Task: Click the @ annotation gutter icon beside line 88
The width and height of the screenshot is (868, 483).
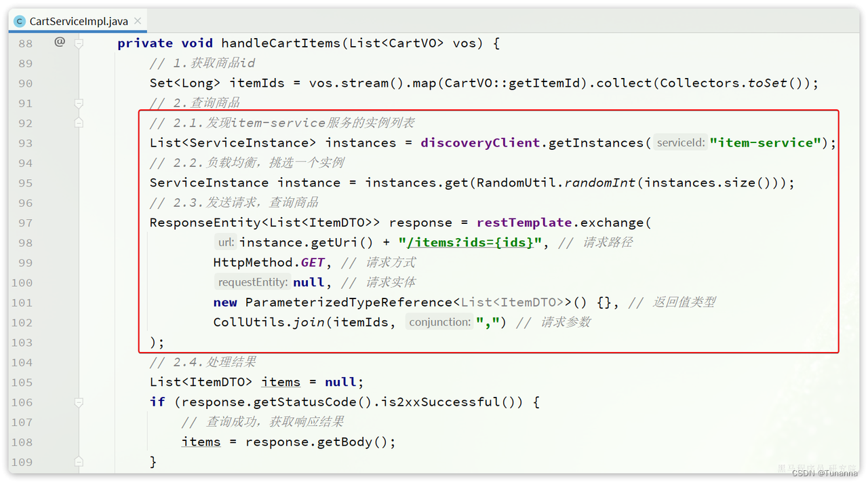Action: pos(60,43)
